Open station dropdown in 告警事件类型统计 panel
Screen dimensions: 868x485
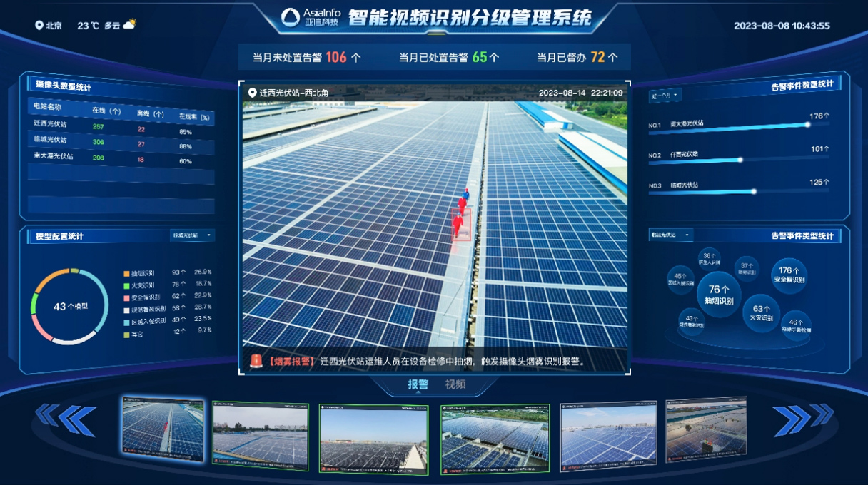(670, 235)
